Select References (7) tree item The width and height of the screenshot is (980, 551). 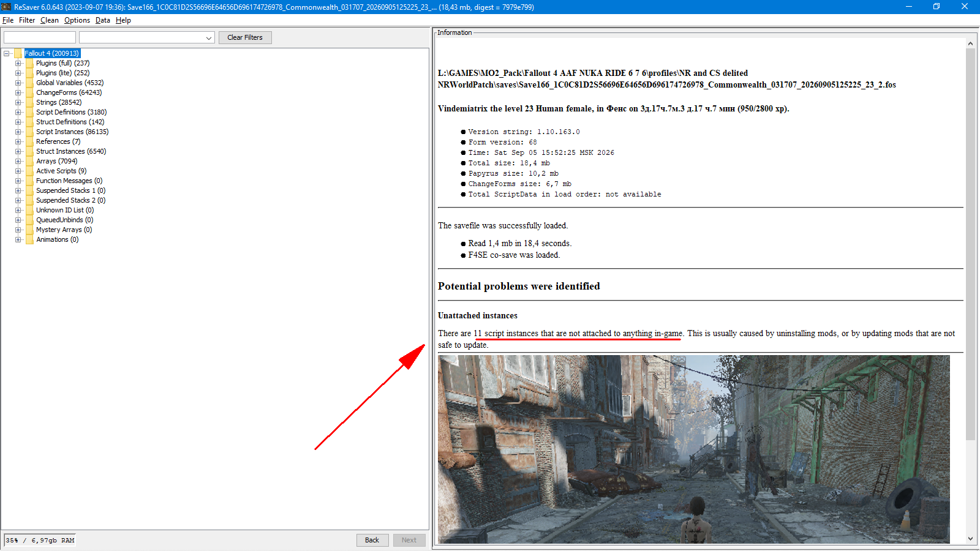(x=58, y=141)
